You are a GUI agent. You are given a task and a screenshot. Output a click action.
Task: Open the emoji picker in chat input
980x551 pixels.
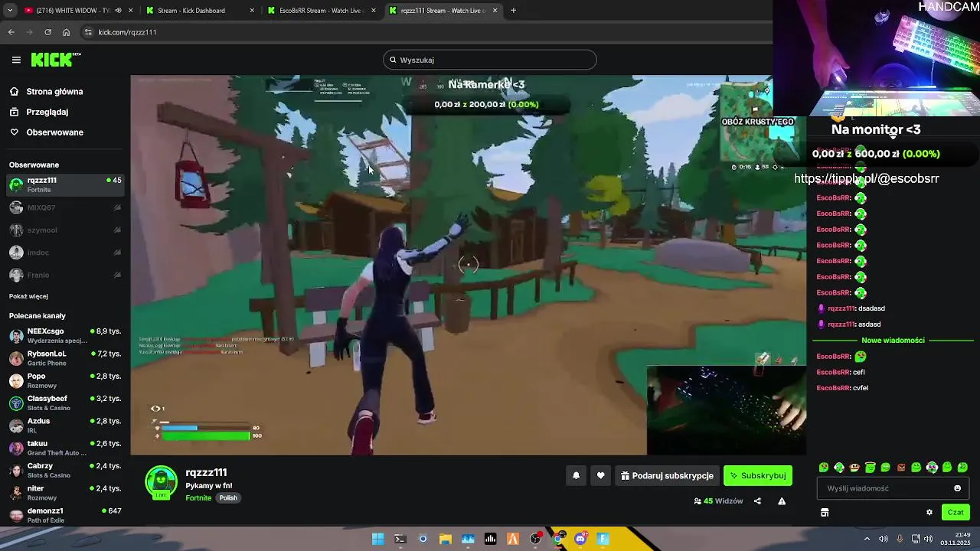(x=957, y=488)
